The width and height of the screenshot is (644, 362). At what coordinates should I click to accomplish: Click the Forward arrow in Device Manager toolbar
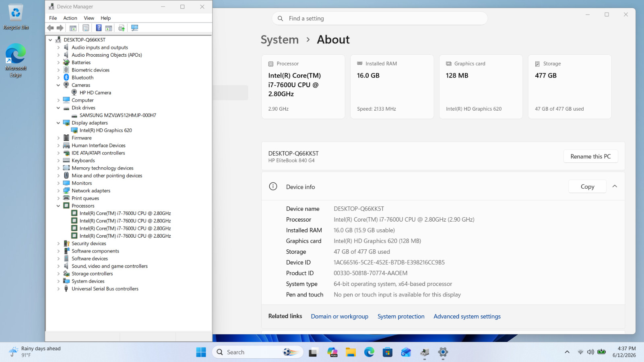pyautogui.click(x=60, y=28)
